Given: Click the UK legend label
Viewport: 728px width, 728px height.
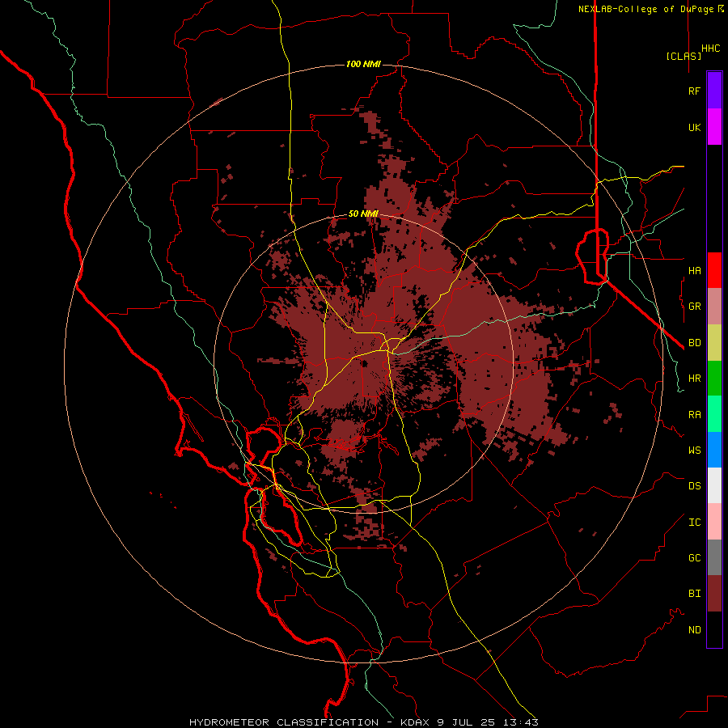Looking at the screenshot, I should click(x=694, y=127).
